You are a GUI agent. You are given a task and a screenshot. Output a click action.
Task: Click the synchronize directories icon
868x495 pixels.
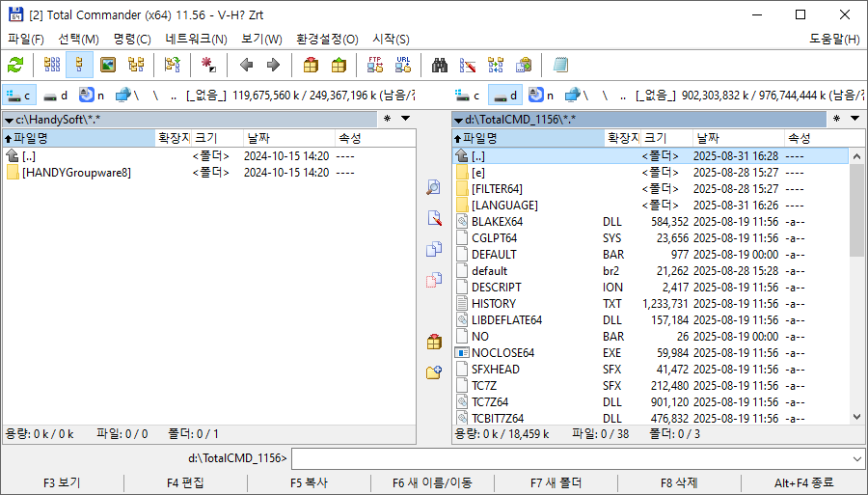[x=496, y=65]
